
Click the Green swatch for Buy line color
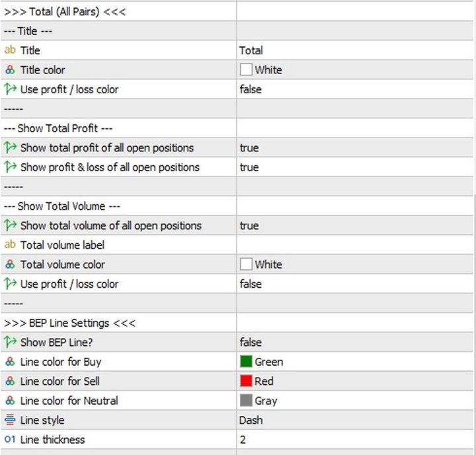(x=247, y=362)
